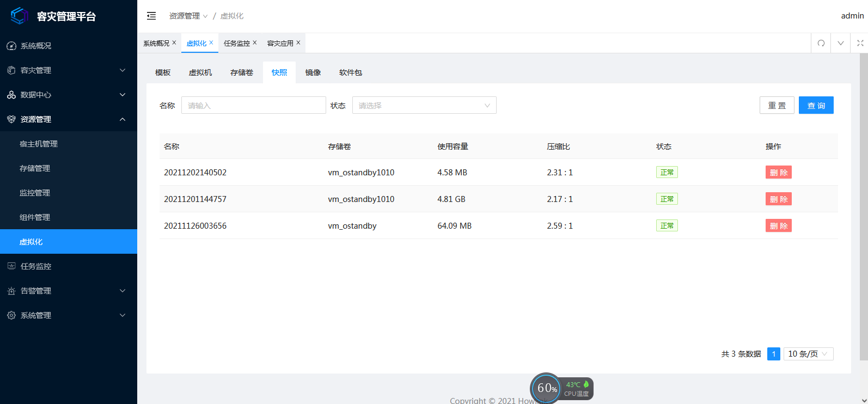The image size is (868, 404).
Task: Click the 名称 search input field
Action: (254, 105)
